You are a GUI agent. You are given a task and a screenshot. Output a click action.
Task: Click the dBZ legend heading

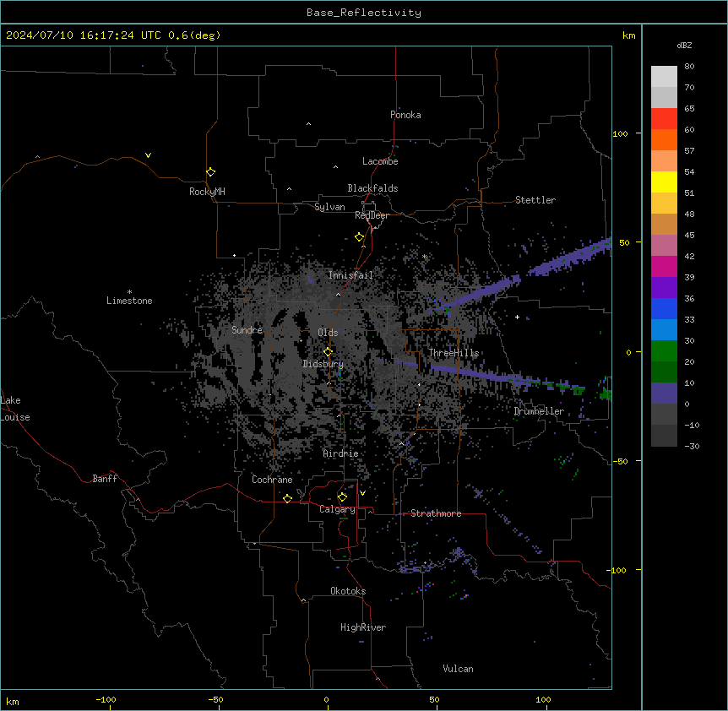tap(684, 45)
